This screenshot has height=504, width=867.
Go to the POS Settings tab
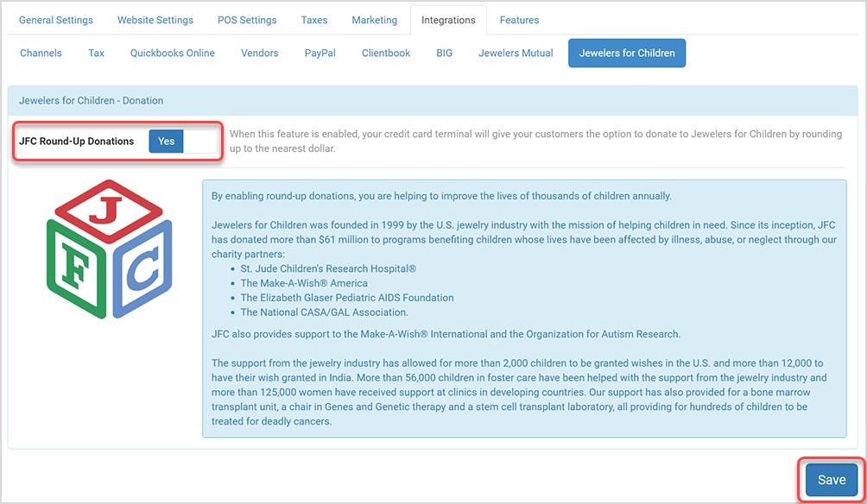[x=247, y=20]
